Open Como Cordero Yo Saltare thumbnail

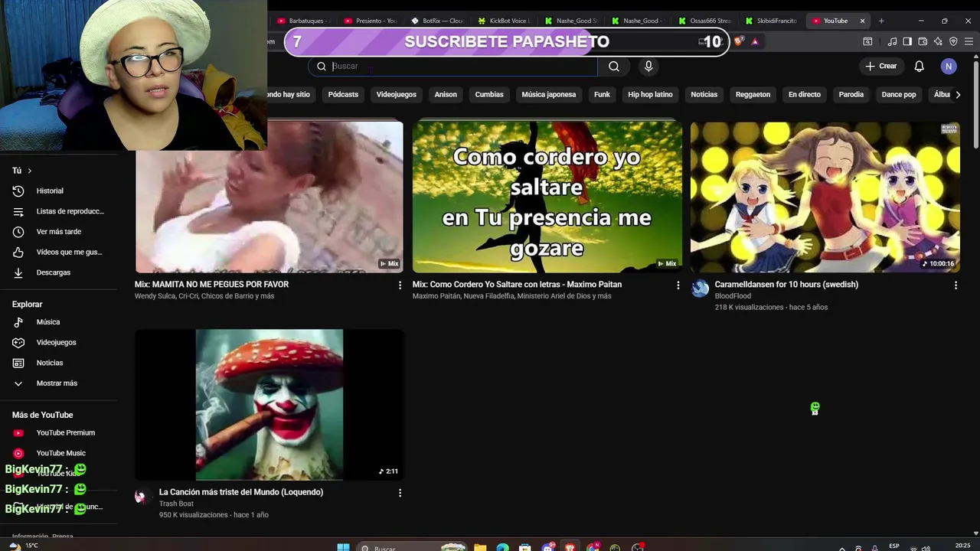[547, 197]
